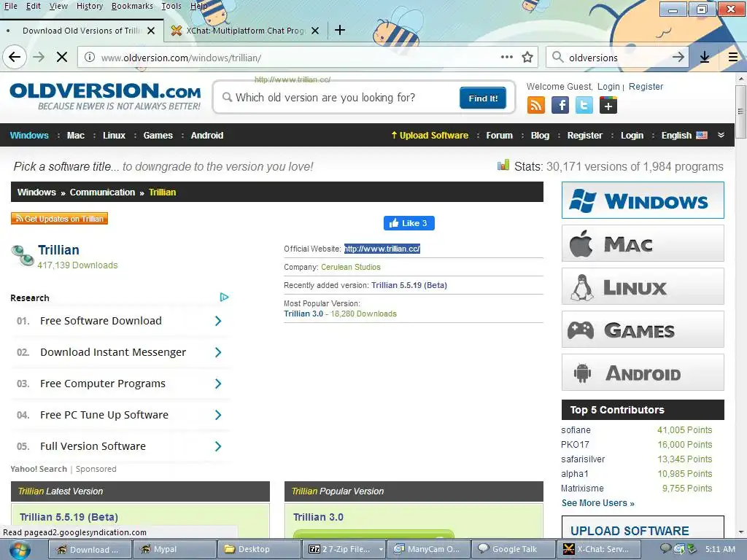Click the Trillian program logo icon
747x560 pixels.
click(23, 255)
